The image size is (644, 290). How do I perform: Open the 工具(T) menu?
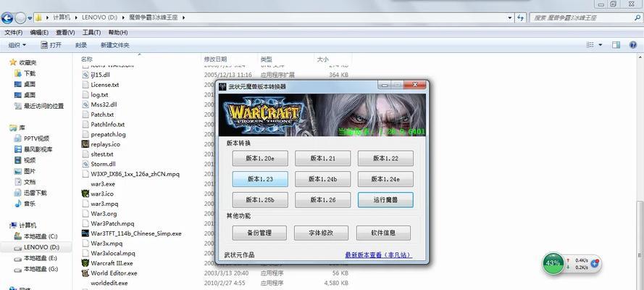(91, 32)
